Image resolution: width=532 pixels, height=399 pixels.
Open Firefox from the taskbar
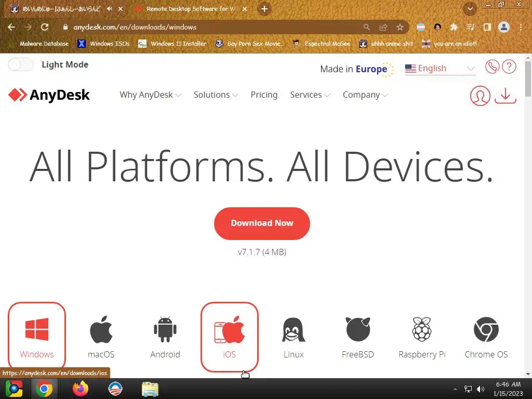[x=81, y=389]
